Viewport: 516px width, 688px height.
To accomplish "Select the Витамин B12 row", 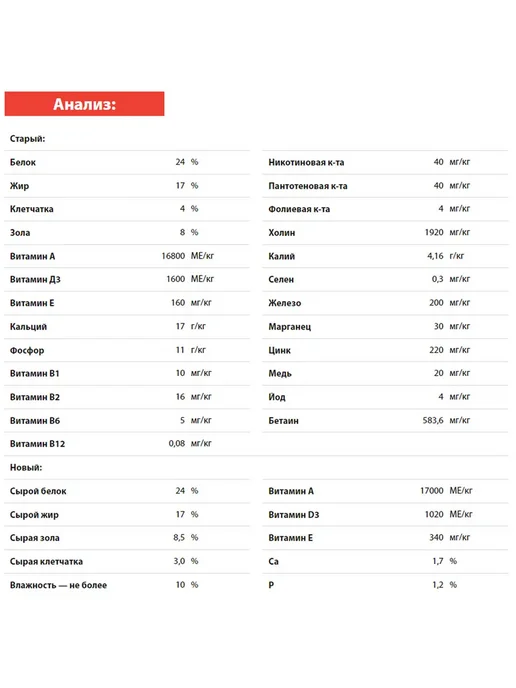I will pyautogui.click(x=127, y=444).
